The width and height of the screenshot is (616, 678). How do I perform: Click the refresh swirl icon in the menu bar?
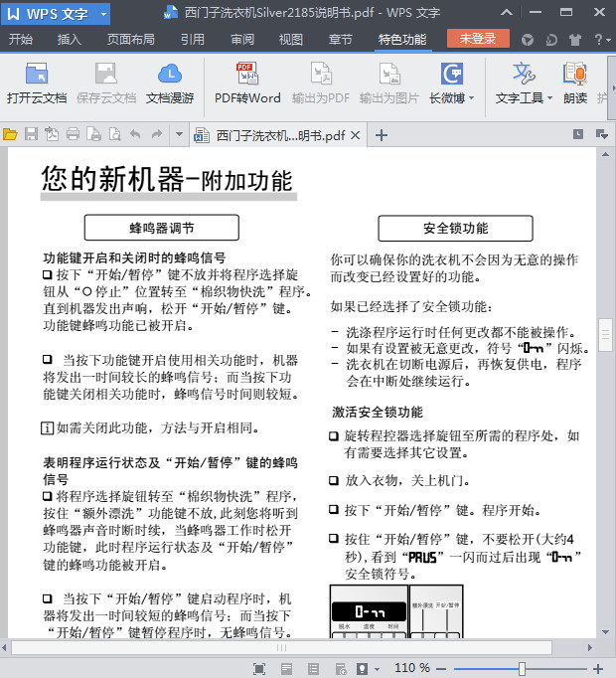coord(551,40)
